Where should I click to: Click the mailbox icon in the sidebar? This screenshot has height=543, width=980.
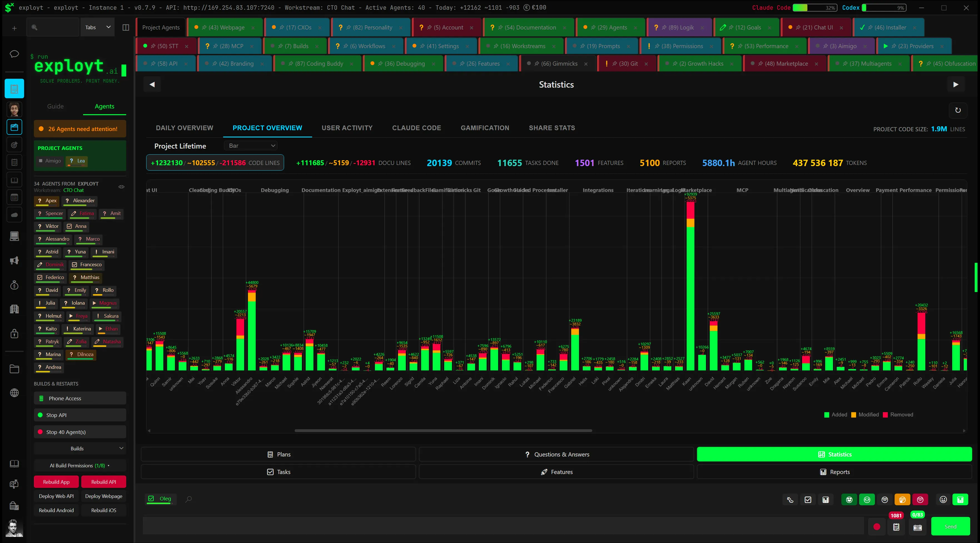tap(14, 484)
